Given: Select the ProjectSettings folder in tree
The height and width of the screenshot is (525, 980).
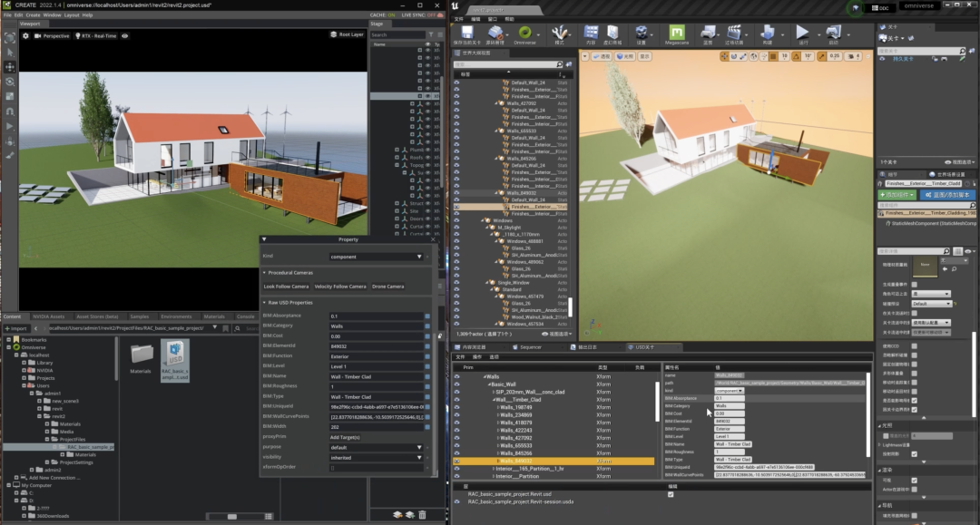Looking at the screenshot, I should 75,462.
